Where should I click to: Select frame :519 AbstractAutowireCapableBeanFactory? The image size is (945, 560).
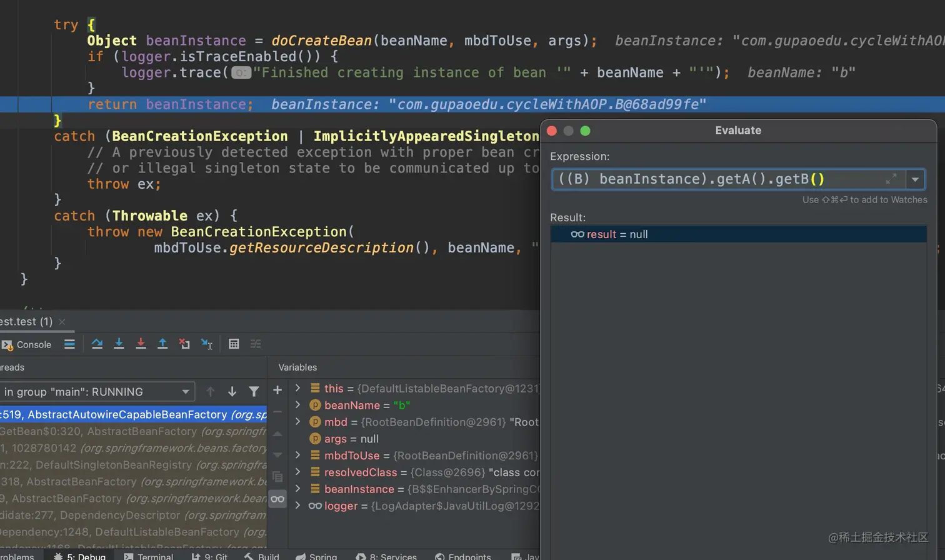pos(133,414)
